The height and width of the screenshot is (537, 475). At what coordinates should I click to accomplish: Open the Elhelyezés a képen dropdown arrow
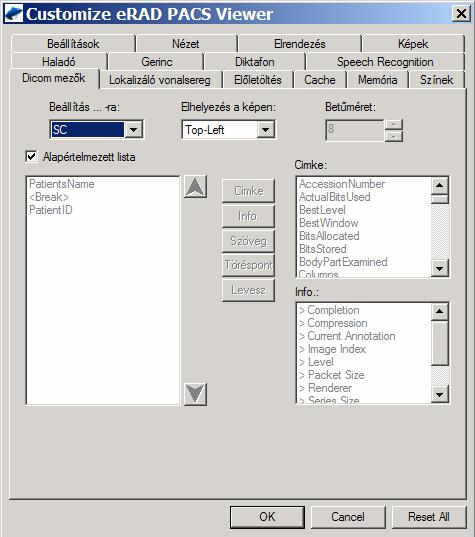tap(265, 129)
